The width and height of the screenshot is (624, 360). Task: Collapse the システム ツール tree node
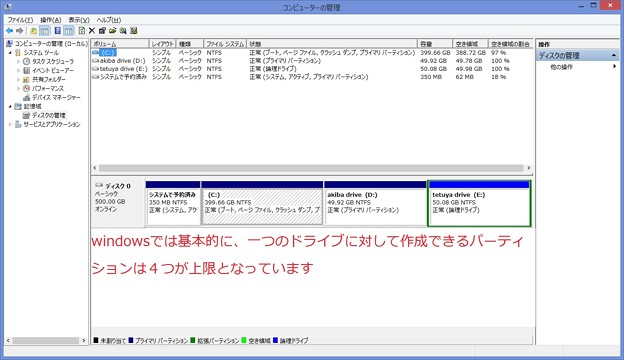(x=10, y=53)
